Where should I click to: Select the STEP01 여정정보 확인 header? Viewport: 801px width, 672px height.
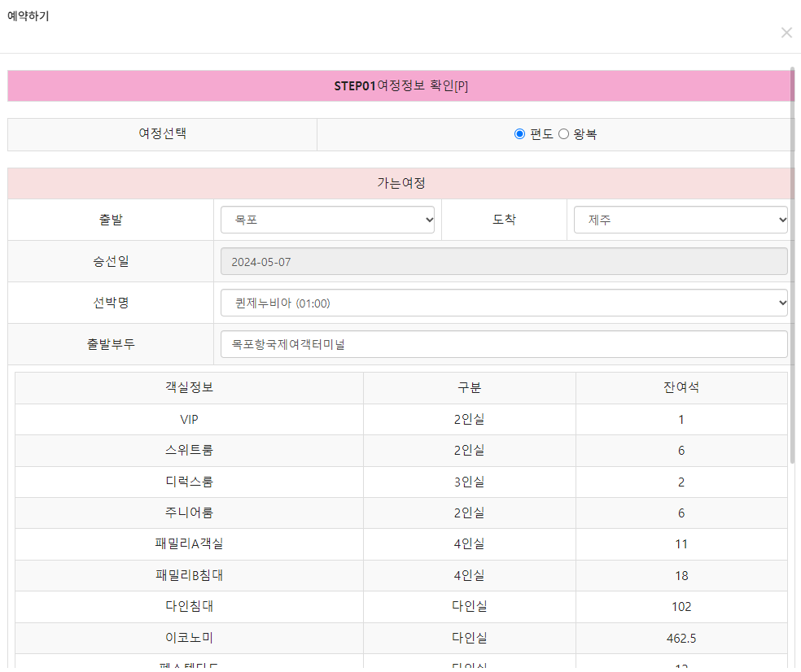[x=400, y=85]
